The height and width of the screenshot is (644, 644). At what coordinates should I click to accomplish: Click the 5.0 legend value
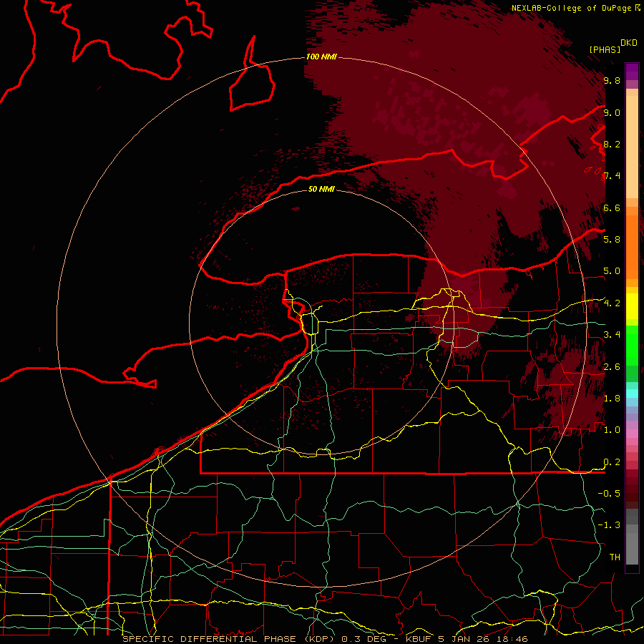point(612,271)
